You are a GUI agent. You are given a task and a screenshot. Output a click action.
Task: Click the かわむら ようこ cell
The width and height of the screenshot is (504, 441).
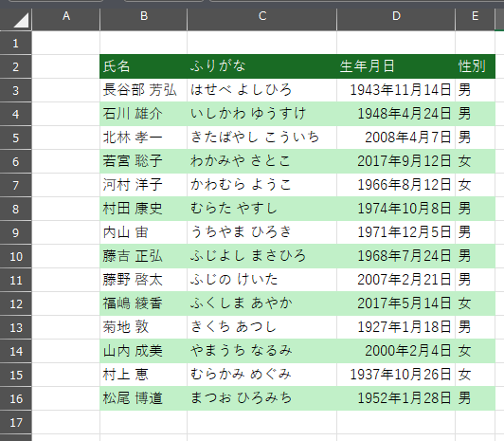[262, 185]
